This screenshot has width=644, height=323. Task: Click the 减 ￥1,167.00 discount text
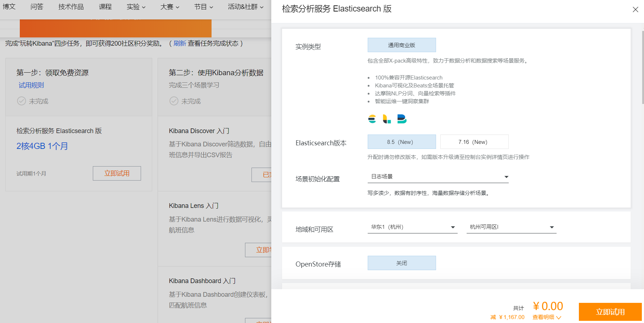click(507, 317)
